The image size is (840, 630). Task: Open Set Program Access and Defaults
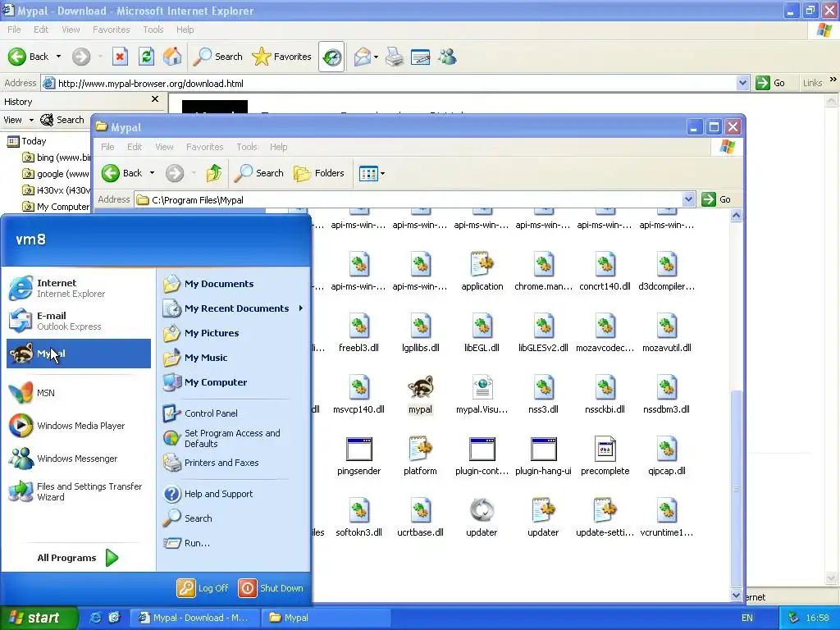point(234,438)
